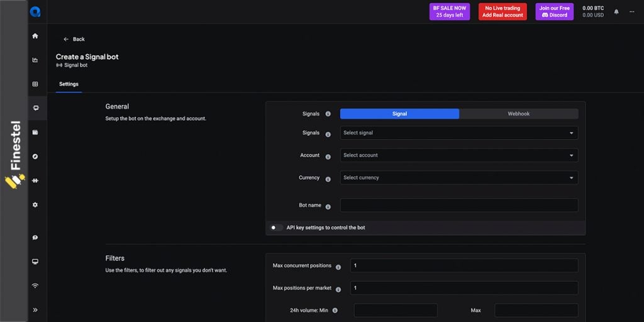Click the 24h volume Max field
Image resolution: width=644 pixels, height=322 pixels.
536,311
